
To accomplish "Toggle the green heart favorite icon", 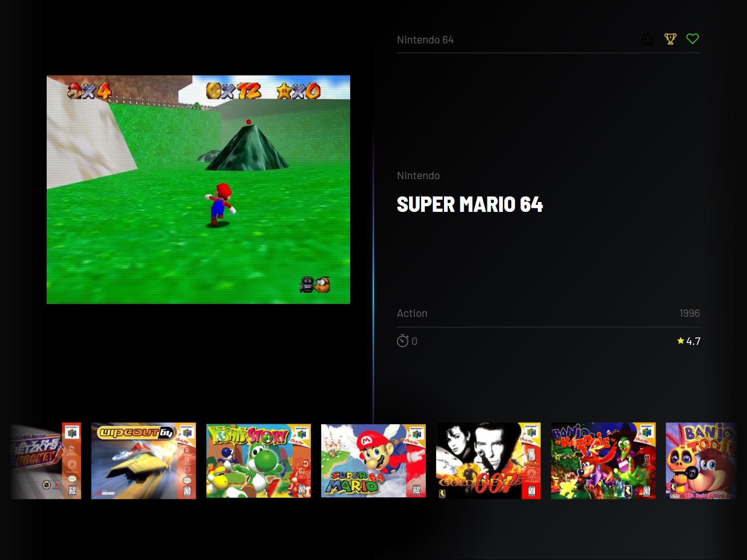I will [693, 39].
